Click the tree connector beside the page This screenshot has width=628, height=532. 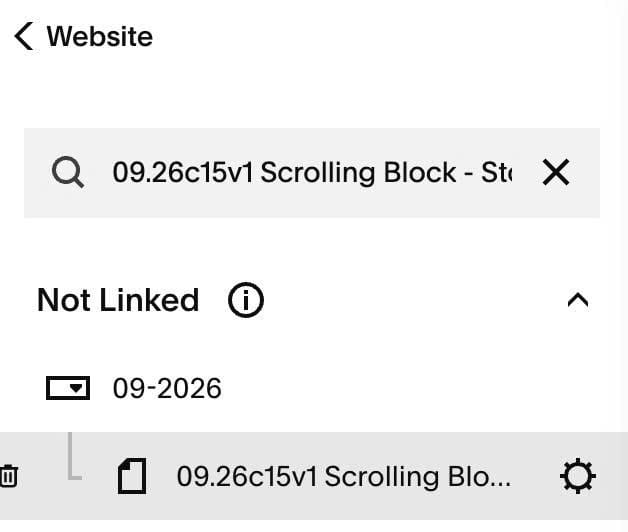click(x=74, y=456)
